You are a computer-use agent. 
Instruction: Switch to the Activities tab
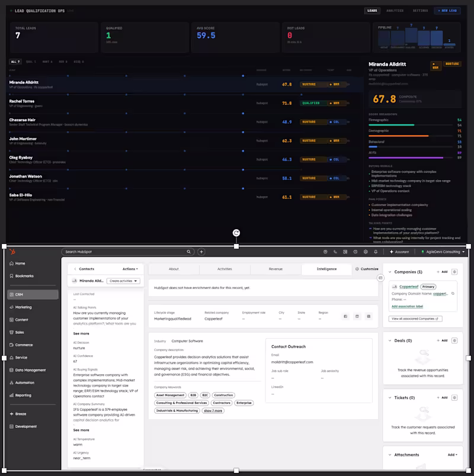225,269
